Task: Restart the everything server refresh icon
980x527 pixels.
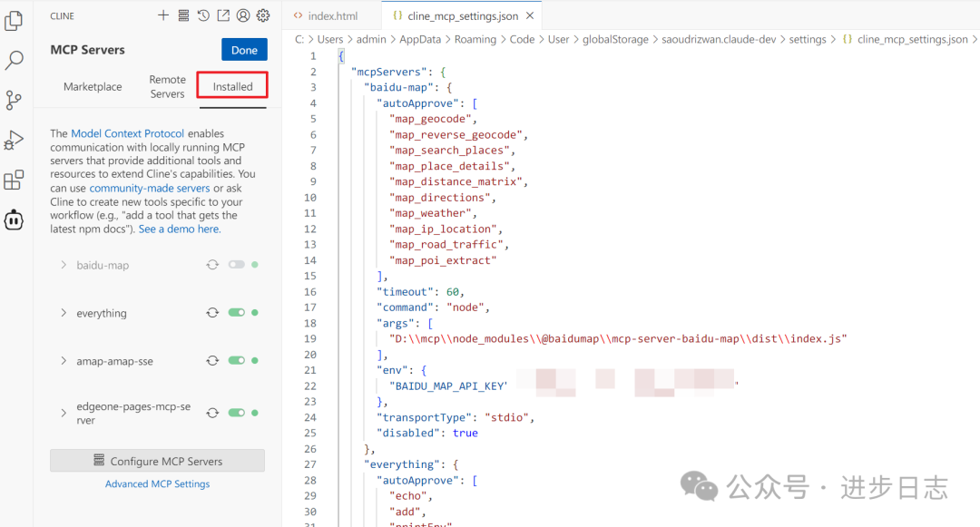Action: click(x=212, y=312)
